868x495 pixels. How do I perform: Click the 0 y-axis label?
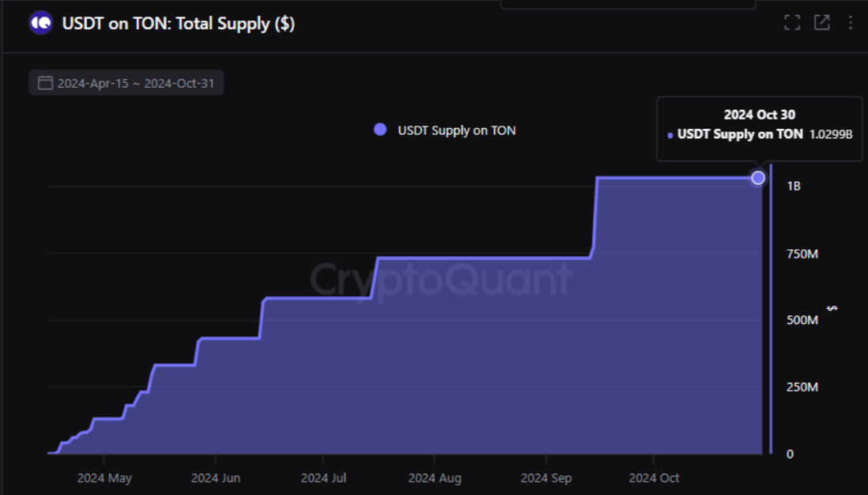point(790,454)
